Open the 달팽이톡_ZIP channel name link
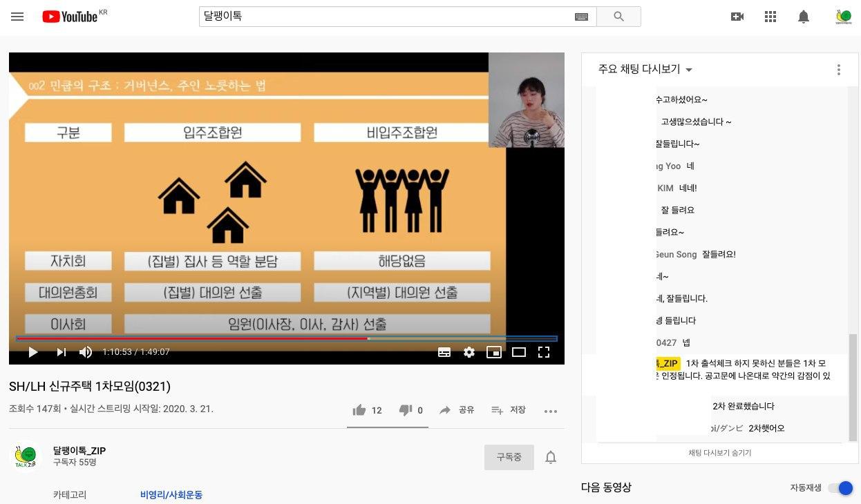The image size is (861, 504). [x=79, y=451]
